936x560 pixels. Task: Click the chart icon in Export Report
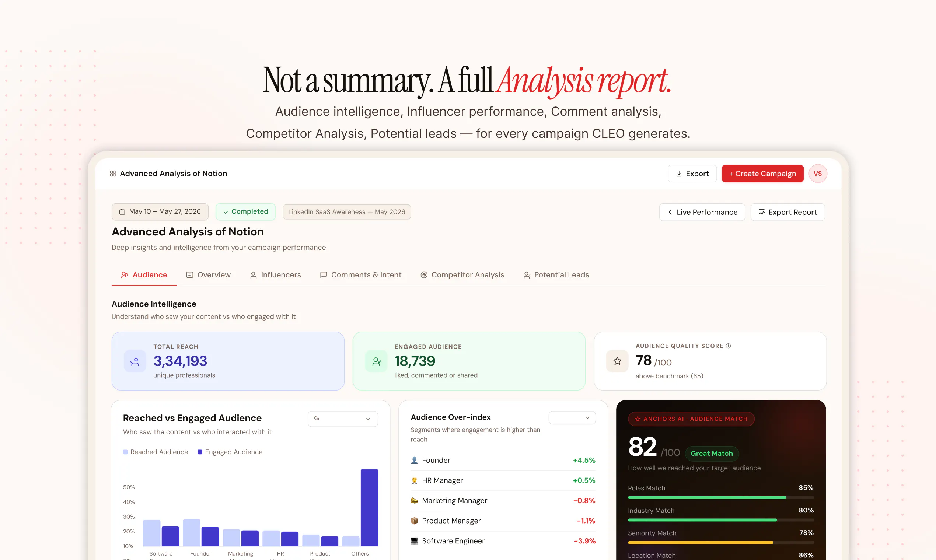(x=762, y=212)
